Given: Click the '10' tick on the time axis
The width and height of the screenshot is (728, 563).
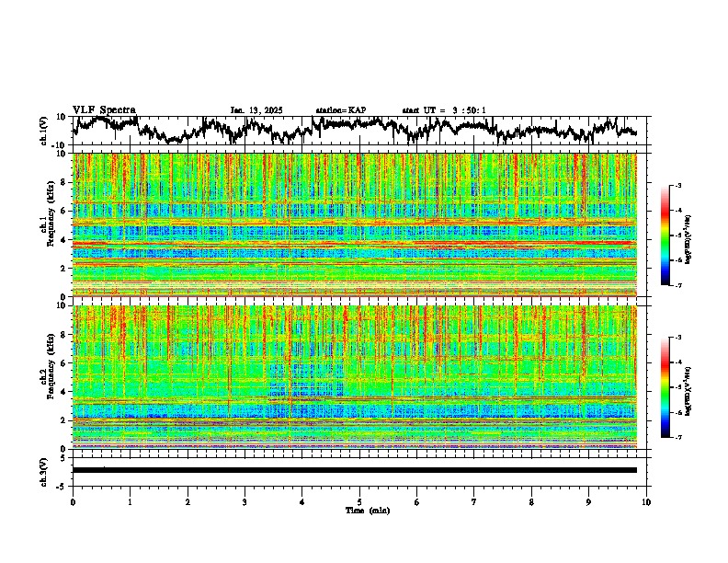Looking at the screenshot, I should pos(646,502).
